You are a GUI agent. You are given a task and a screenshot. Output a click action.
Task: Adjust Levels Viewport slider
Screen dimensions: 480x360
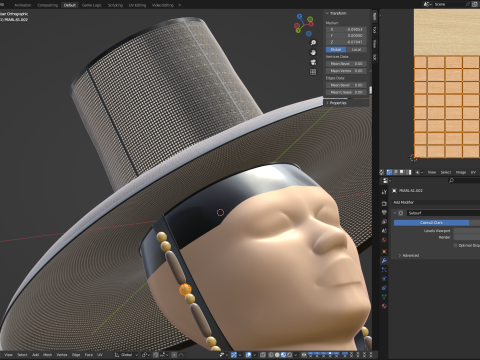pyautogui.click(x=467, y=231)
